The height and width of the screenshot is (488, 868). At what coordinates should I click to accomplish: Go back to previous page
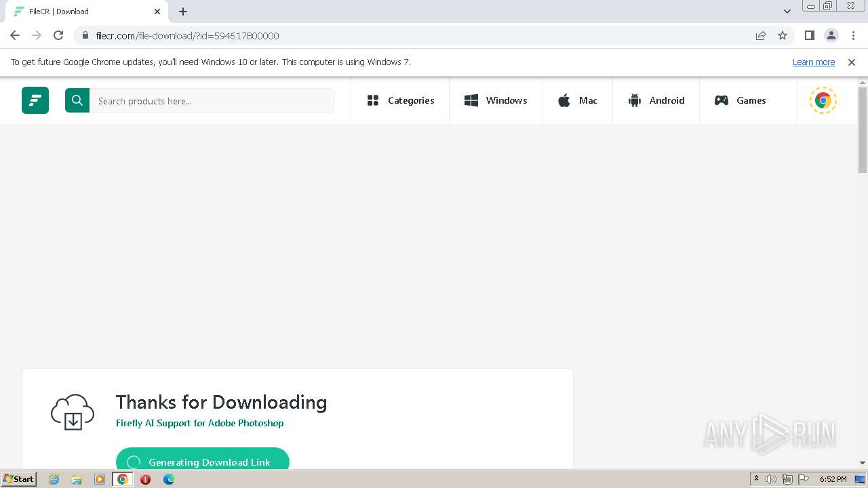point(15,35)
